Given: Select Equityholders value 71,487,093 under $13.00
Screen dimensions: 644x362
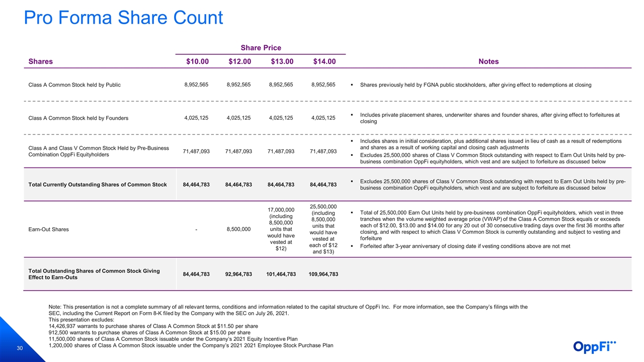Looking at the screenshot, I should pos(282,151).
